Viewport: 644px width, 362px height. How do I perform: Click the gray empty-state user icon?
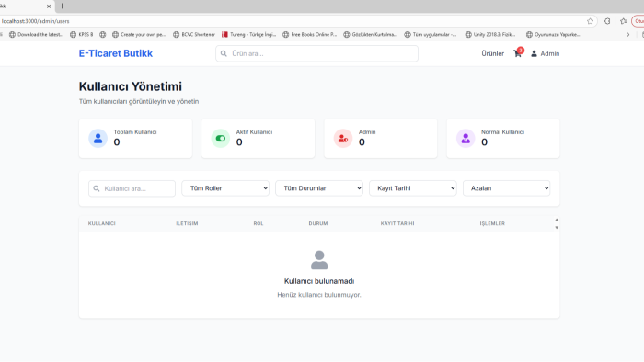[319, 260]
